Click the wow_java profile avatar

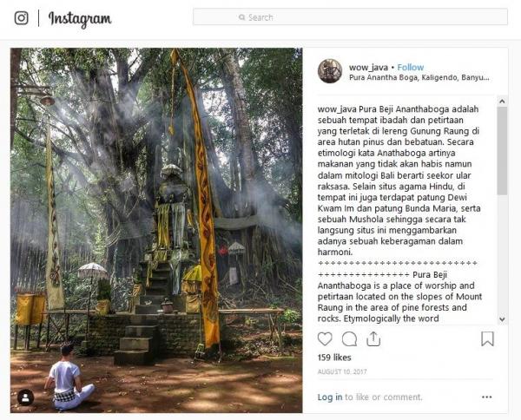[x=330, y=71]
